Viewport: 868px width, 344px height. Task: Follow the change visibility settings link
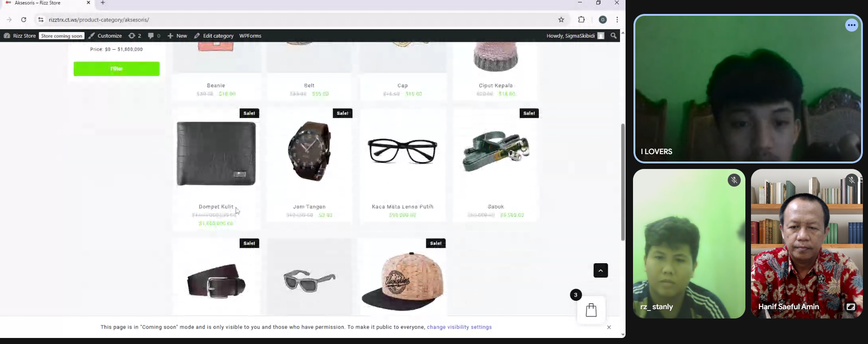(459, 327)
